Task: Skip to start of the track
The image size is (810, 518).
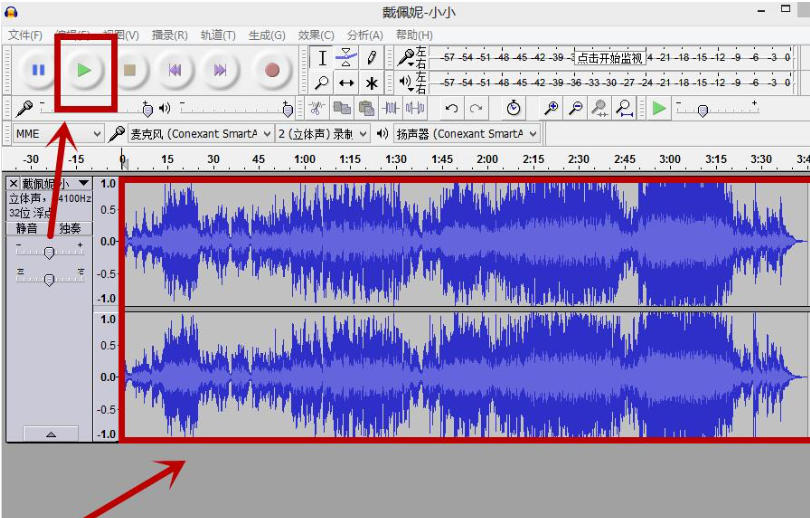Action: tap(175, 70)
